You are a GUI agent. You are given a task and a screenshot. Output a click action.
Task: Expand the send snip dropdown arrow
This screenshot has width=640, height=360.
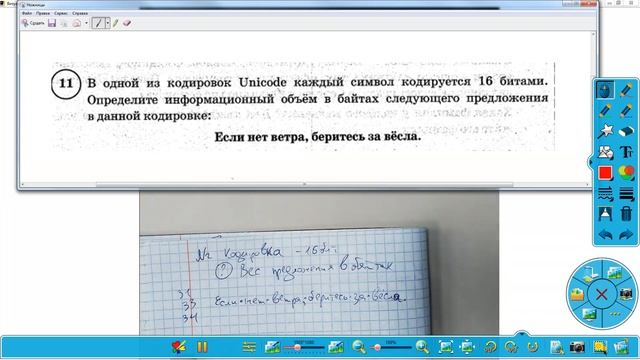(87, 23)
